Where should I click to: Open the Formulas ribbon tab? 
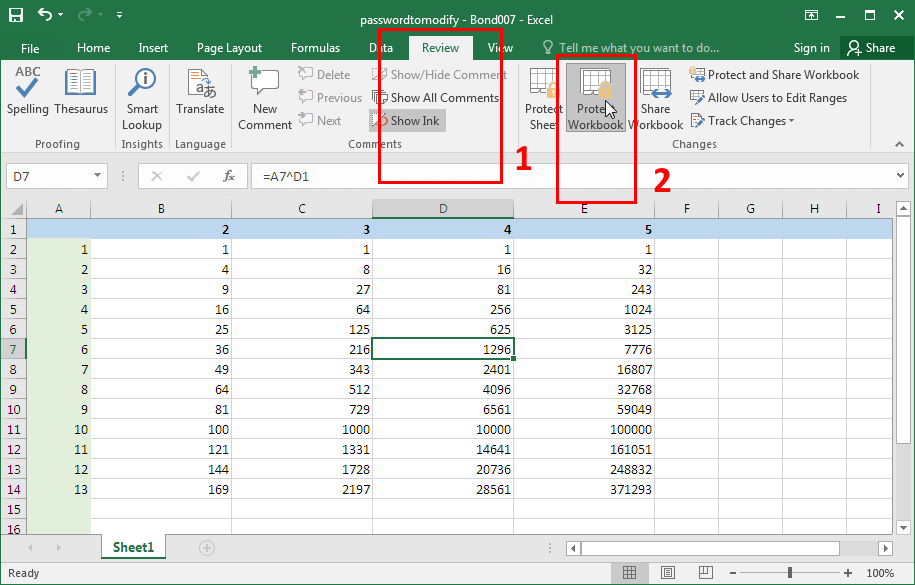[x=315, y=48]
